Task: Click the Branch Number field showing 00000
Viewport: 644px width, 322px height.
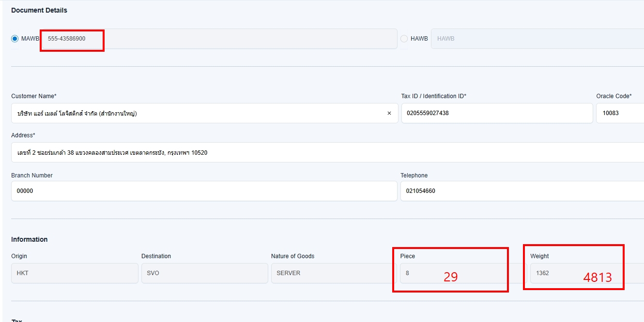Action: pyautogui.click(x=203, y=191)
